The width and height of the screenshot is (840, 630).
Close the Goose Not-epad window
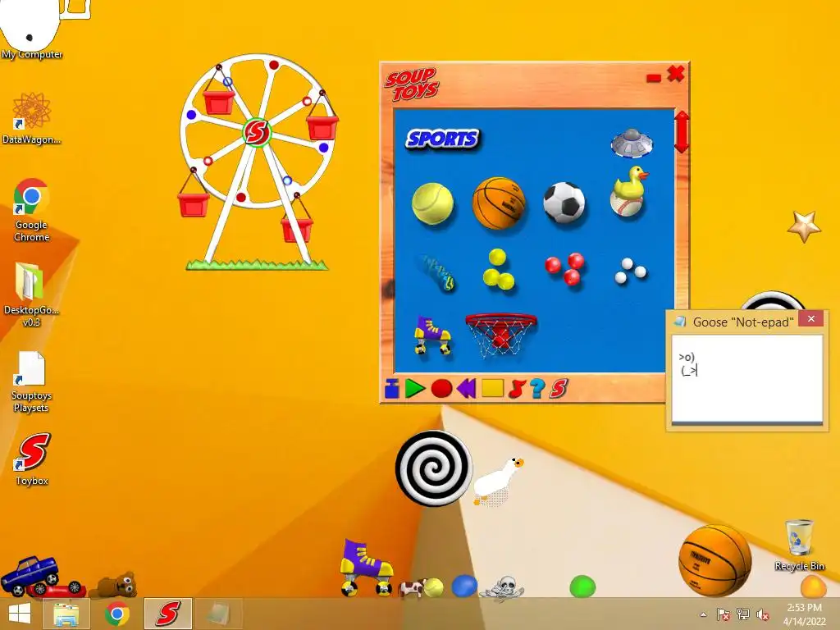[811, 319]
